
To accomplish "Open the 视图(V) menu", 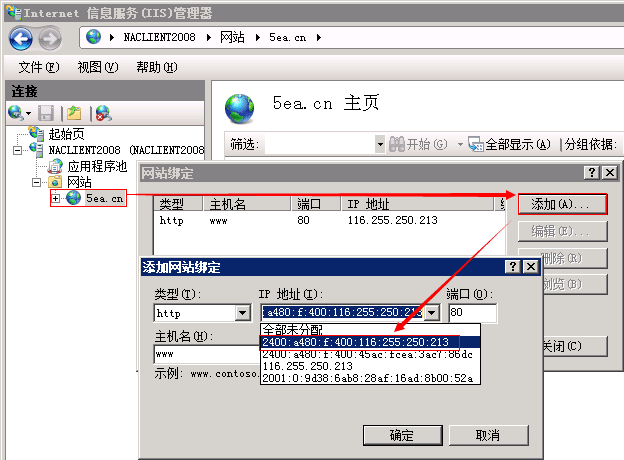I will 97,67.
